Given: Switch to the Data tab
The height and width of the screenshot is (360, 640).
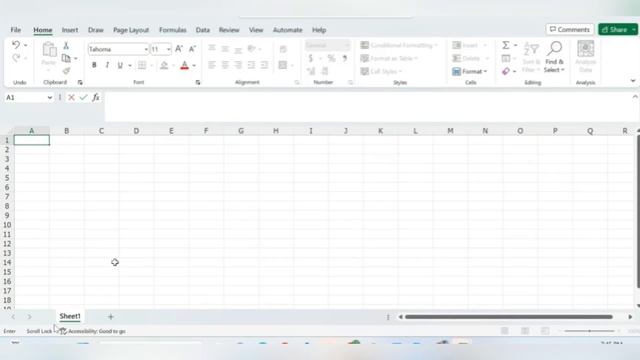Looking at the screenshot, I should pyautogui.click(x=202, y=30).
